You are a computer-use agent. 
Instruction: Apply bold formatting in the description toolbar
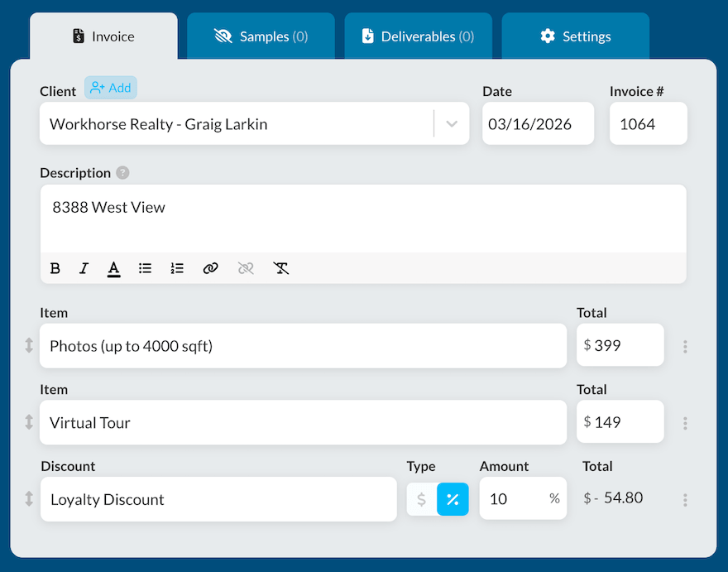click(x=55, y=267)
